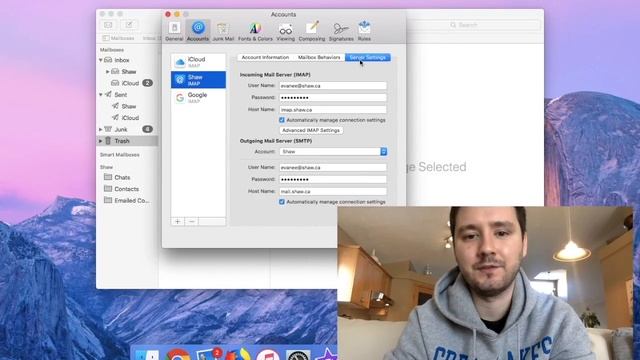Screen dimensions: 640x360
Task: Click the incoming User Name field
Action: coord(333,86)
